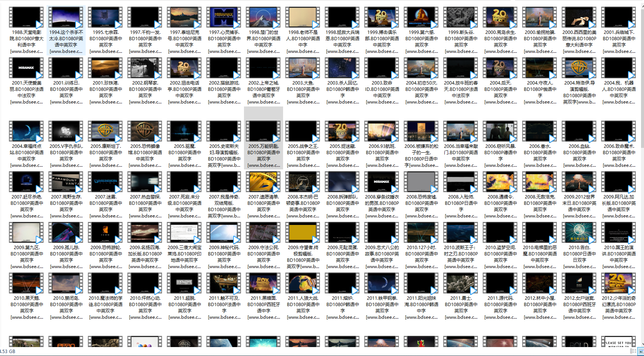
Task: Click the 1999.第六感 video thumbnail
Action: [x=421, y=17]
